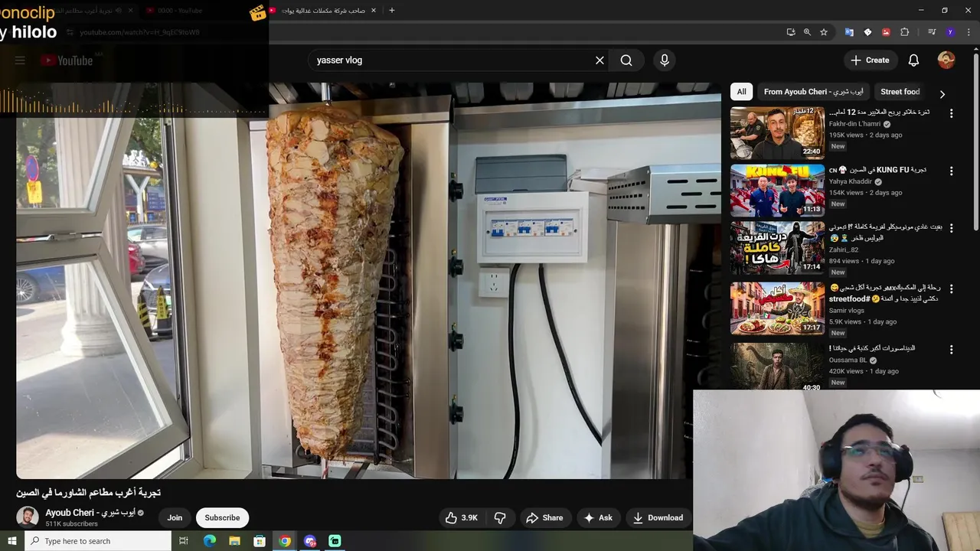Image resolution: width=980 pixels, height=551 pixels.
Task: Close the Arabic-titled active tab
Action: tap(374, 11)
